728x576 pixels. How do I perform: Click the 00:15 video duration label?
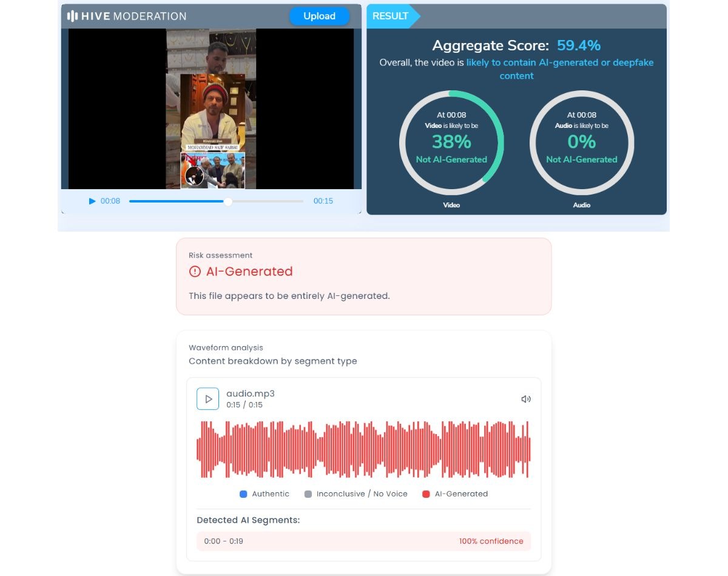323,201
